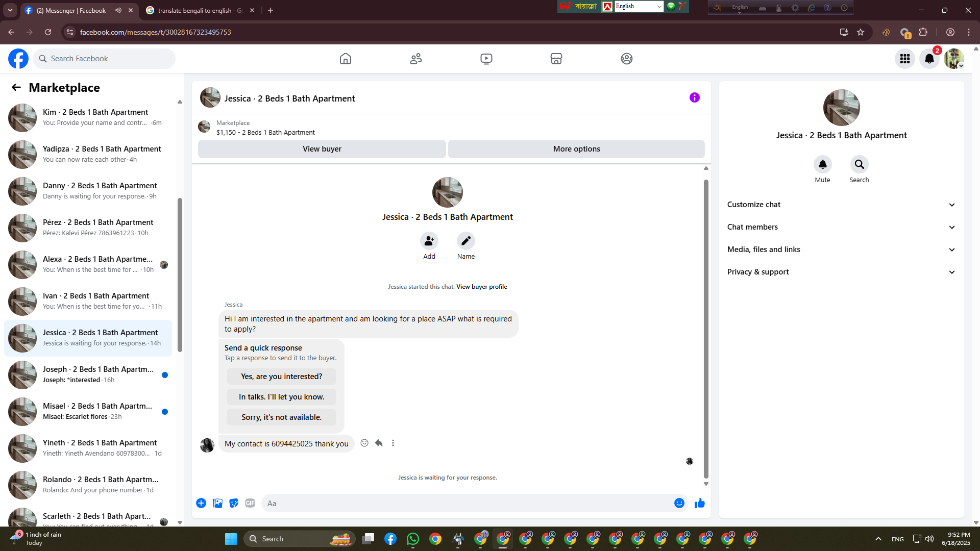The width and height of the screenshot is (980, 551).
Task: Reply to the contact message
Action: [x=379, y=443]
